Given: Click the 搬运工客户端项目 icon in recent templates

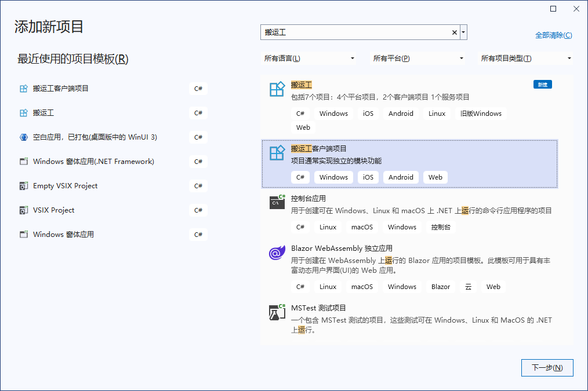Looking at the screenshot, I should click(x=24, y=89).
